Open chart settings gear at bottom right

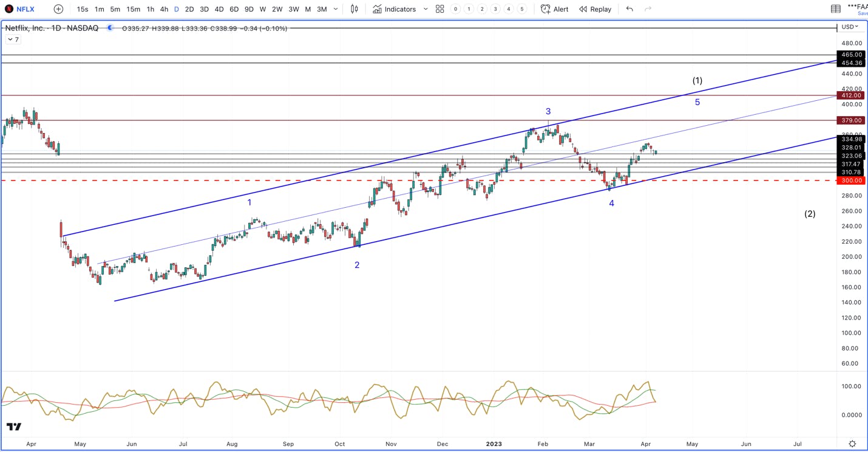(x=852, y=444)
